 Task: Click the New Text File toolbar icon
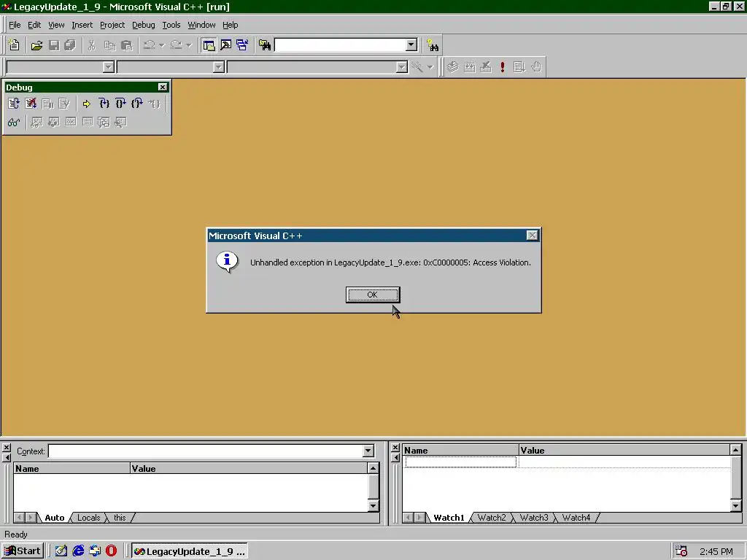[15, 45]
